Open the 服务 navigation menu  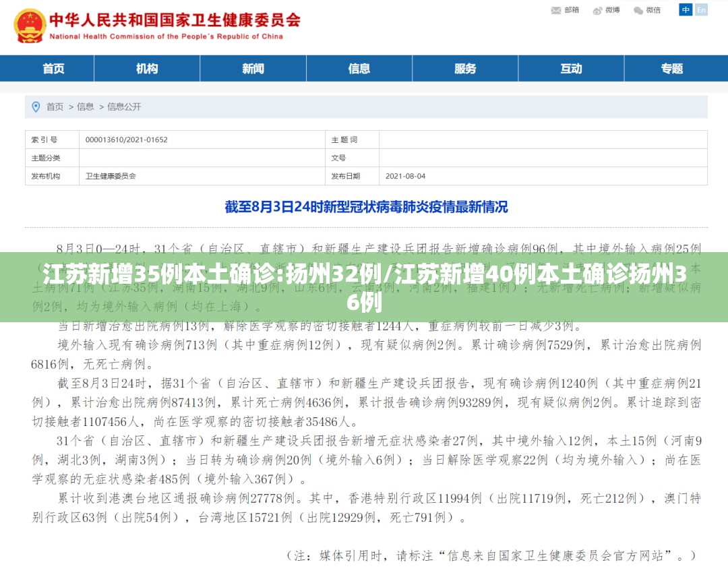tap(465, 69)
